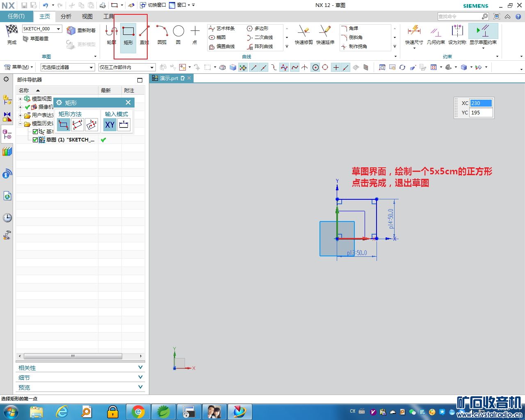Collapse the 模型历史记录 tree node

coord(20,123)
